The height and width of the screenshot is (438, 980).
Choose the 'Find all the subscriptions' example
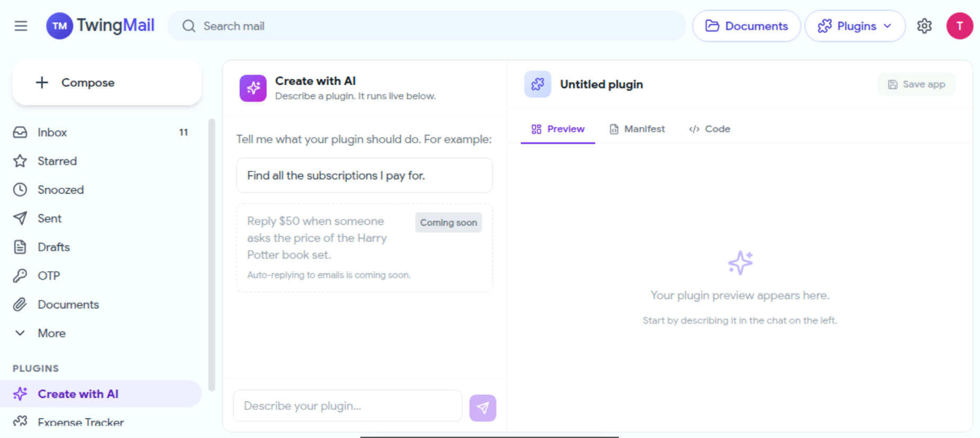364,175
